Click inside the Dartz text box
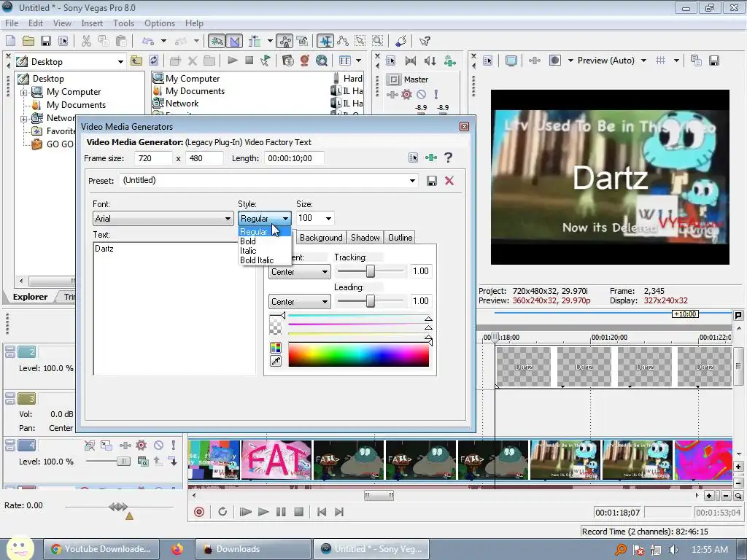Image resolution: width=747 pixels, height=560 pixels. click(174, 308)
